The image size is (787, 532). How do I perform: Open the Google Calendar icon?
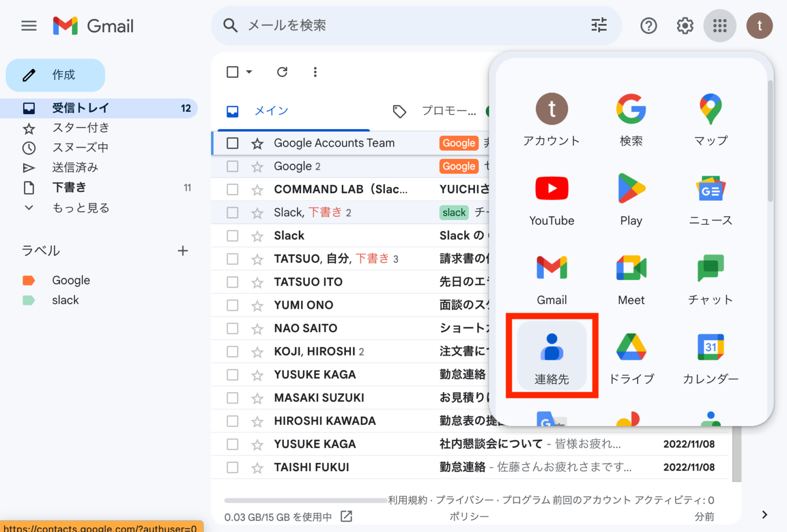pos(711,356)
